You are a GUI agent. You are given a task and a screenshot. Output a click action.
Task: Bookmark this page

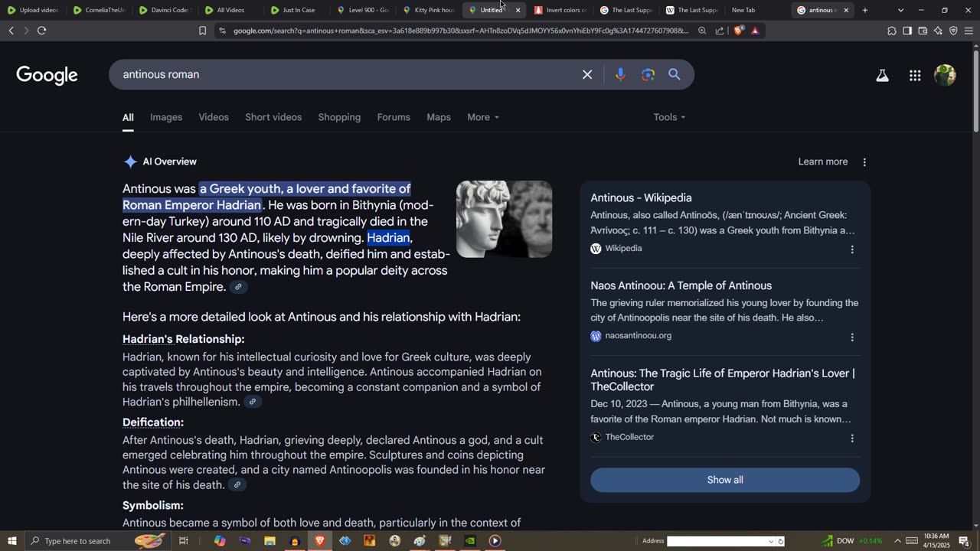202,31
